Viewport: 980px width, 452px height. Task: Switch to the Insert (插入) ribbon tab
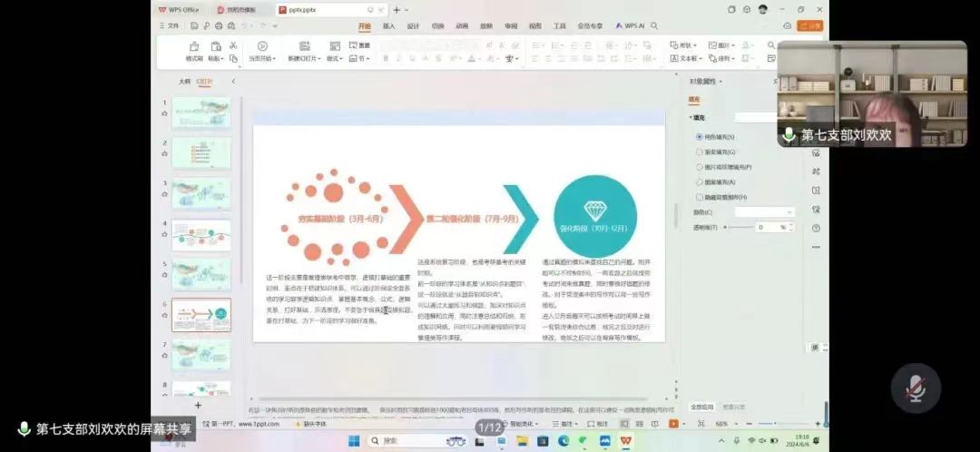pyautogui.click(x=389, y=26)
